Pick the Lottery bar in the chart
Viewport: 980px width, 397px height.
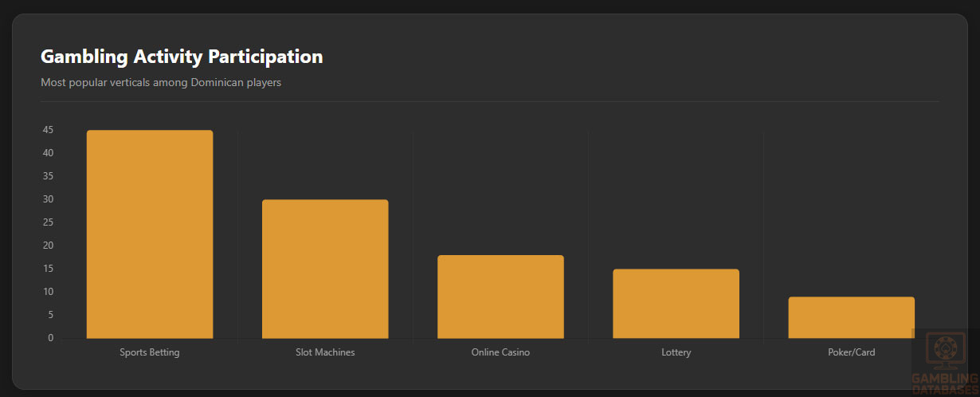pyautogui.click(x=676, y=304)
